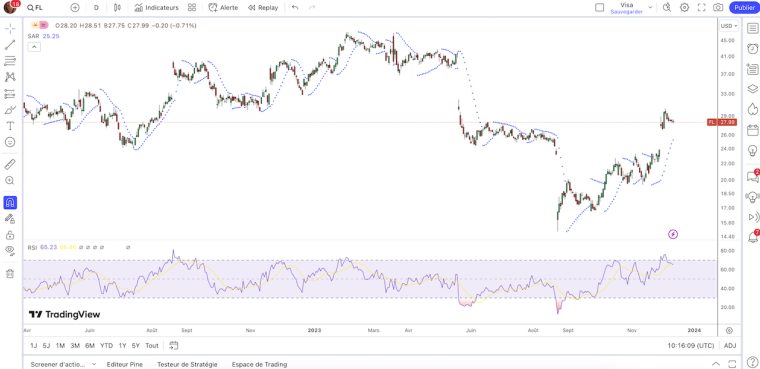Open the layout selection square icon

pos(600,7)
